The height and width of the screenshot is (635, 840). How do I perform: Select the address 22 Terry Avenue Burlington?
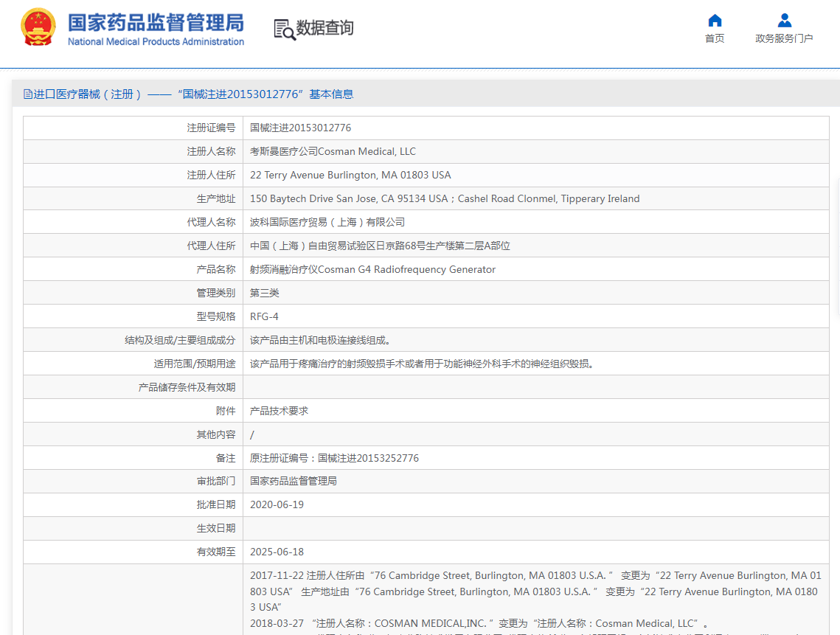pos(350,176)
